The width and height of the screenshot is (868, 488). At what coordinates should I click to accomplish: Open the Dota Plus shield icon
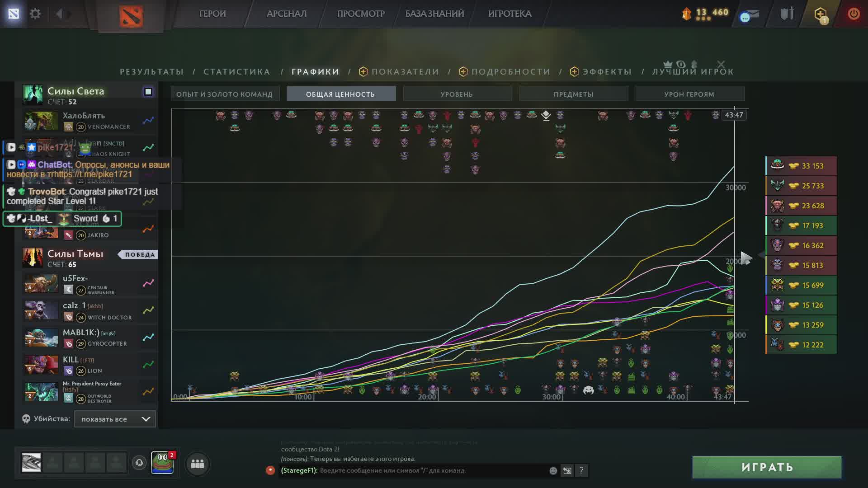pos(820,14)
